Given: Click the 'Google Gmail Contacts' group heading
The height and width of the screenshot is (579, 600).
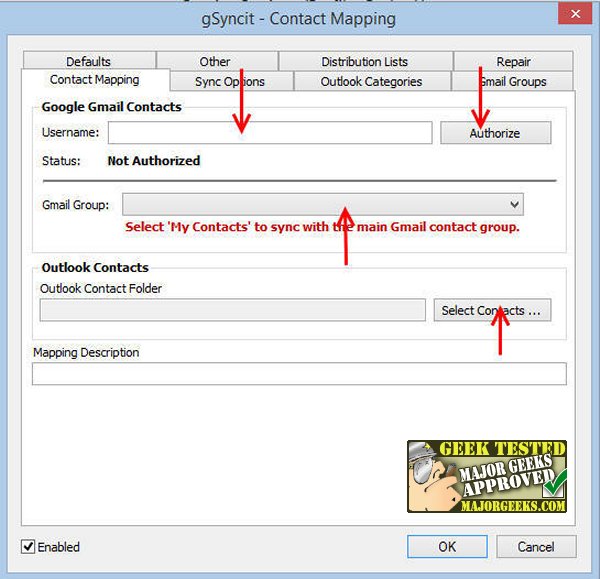Looking at the screenshot, I should [111, 107].
